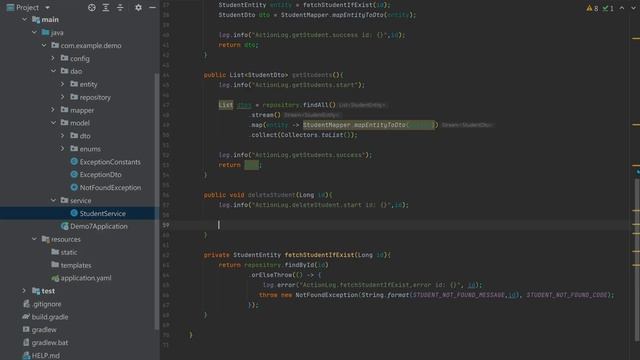
Task: Select Demo7Application class
Action: click(x=98, y=226)
